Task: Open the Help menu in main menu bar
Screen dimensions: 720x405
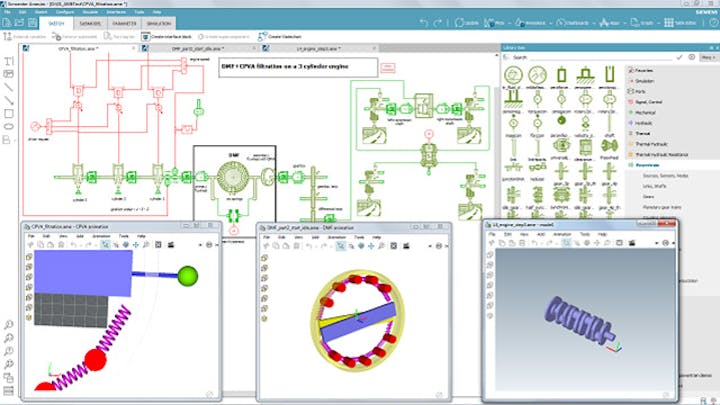Action: [x=157, y=12]
